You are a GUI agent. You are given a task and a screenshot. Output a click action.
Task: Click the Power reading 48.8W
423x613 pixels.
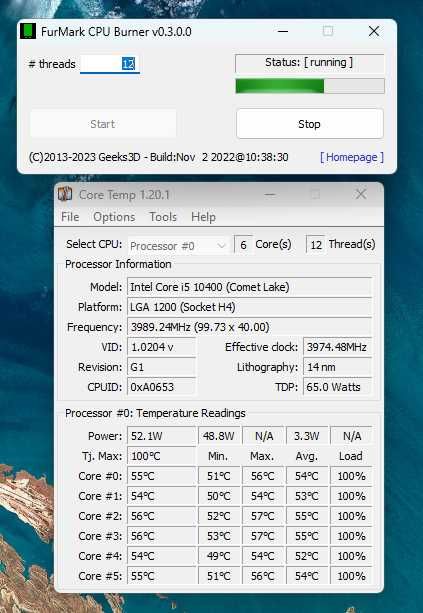pyautogui.click(x=219, y=436)
